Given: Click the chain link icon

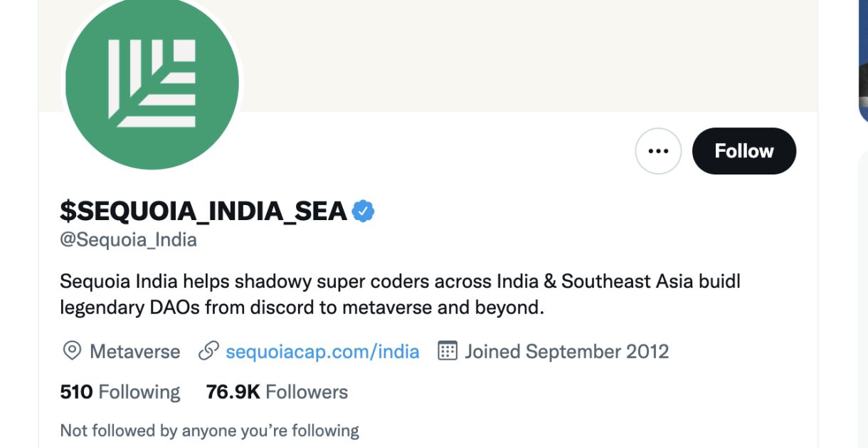Looking at the screenshot, I should (x=208, y=351).
